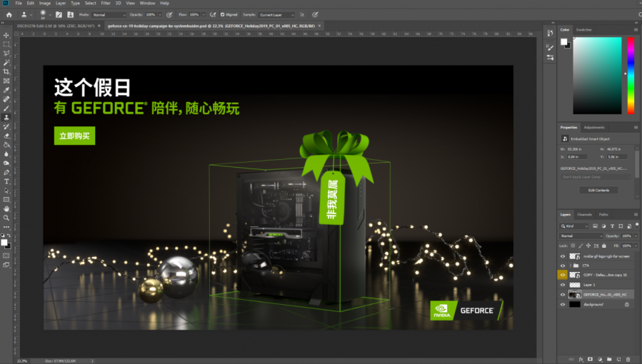Open the Layers panel Fill dropdown
The height and width of the screenshot is (364, 642).
(x=636, y=246)
